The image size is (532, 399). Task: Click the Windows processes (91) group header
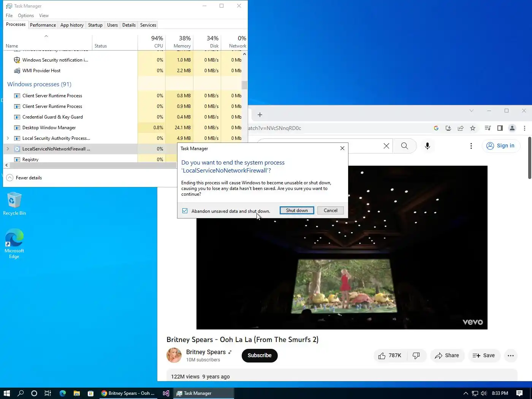(x=39, y=84)
